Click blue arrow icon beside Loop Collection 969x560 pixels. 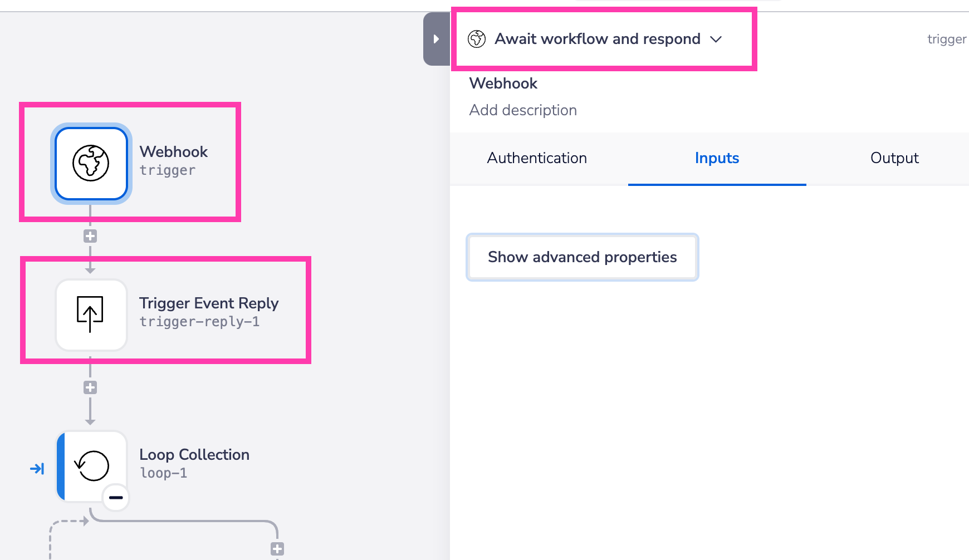(x=37, y=469)
